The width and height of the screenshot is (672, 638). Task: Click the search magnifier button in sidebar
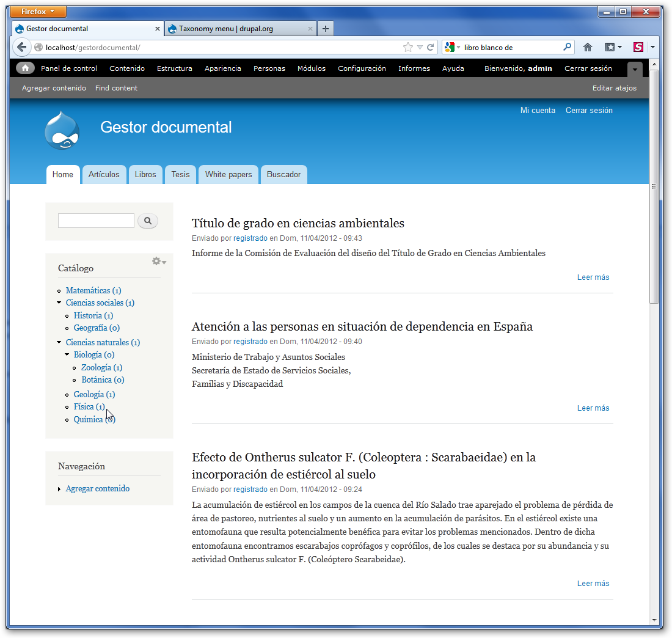point(148,221)
